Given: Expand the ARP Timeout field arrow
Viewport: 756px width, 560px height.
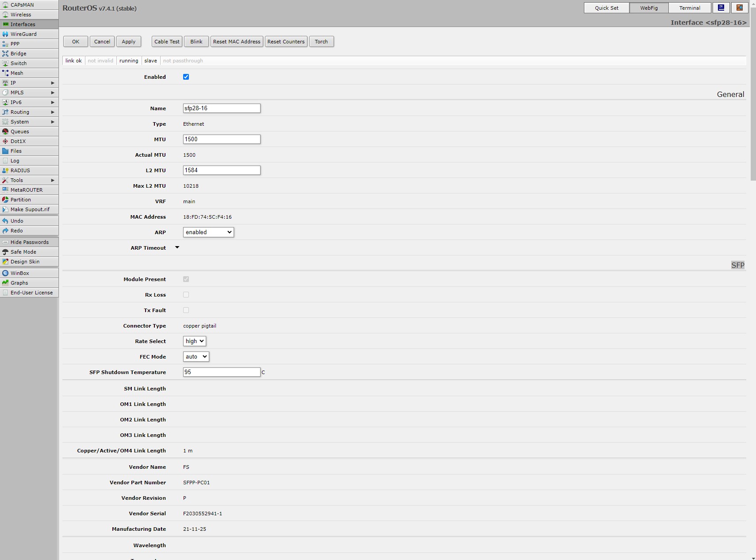Looking at the screenshot, I should coord(177,247).
